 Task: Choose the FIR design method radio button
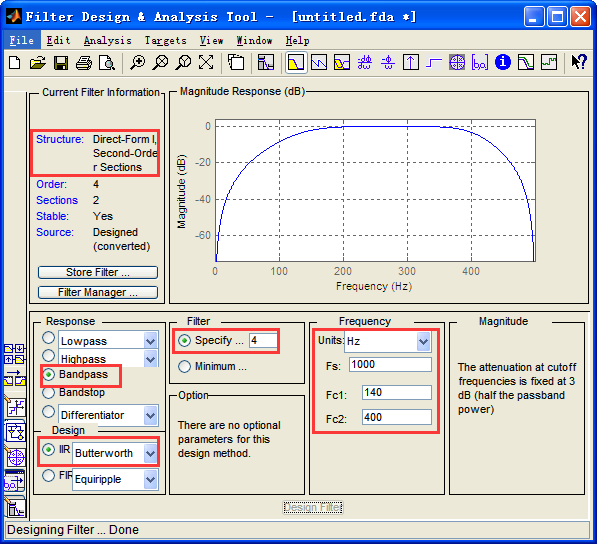tap(48, 475)
